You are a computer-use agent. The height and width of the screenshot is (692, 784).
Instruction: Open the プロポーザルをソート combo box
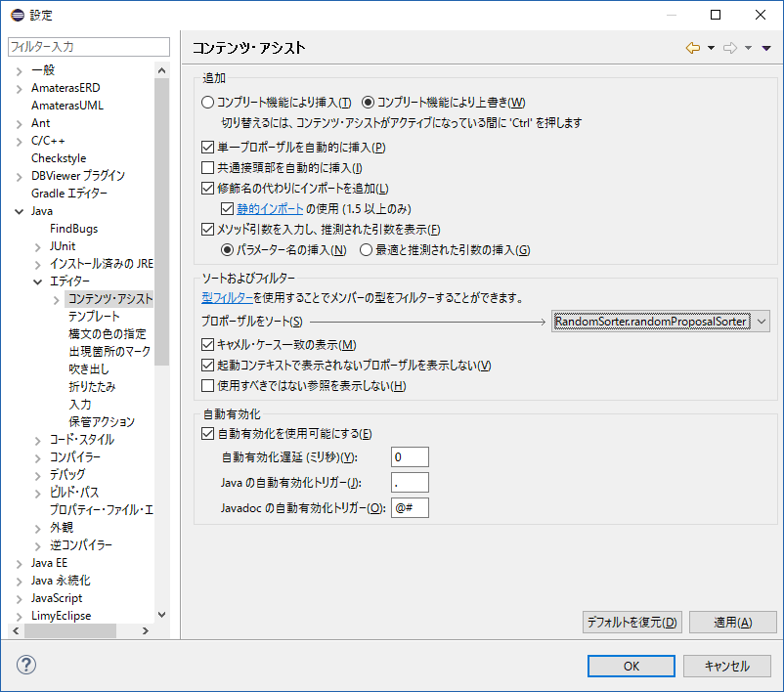[x=661, y=322]
